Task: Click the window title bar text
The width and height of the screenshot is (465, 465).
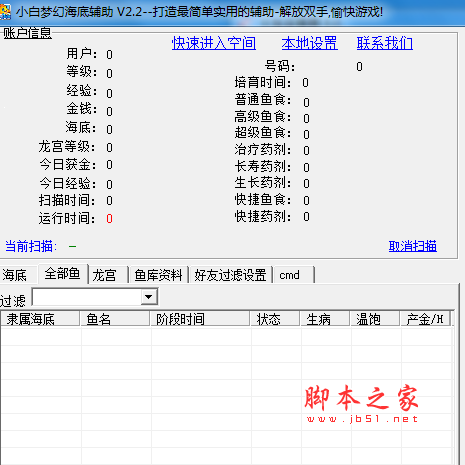Action: (199, 12)
